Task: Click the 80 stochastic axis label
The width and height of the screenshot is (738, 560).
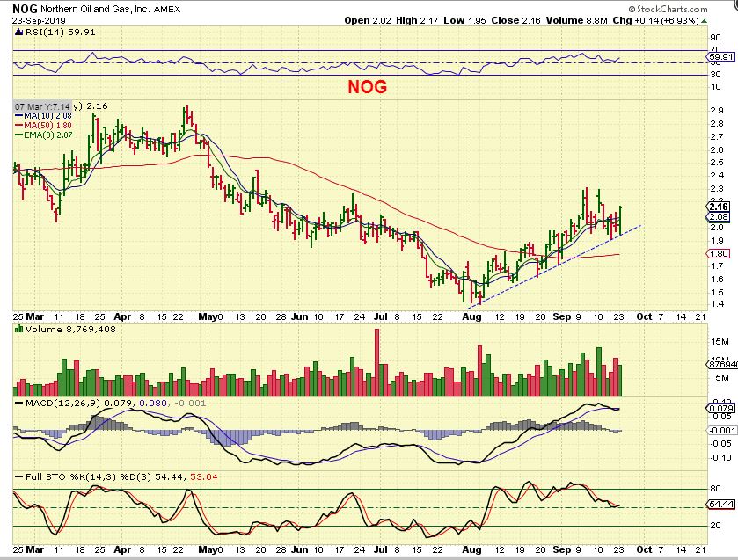Action: 715,489
